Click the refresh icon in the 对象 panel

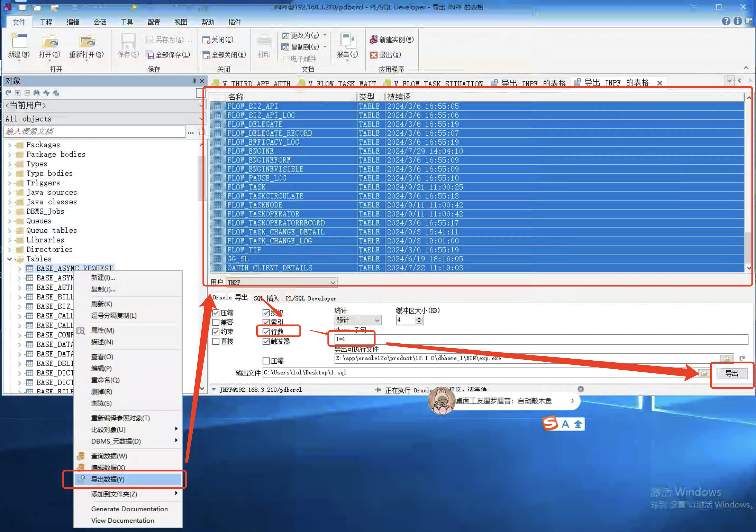click(x=8, y=93)
